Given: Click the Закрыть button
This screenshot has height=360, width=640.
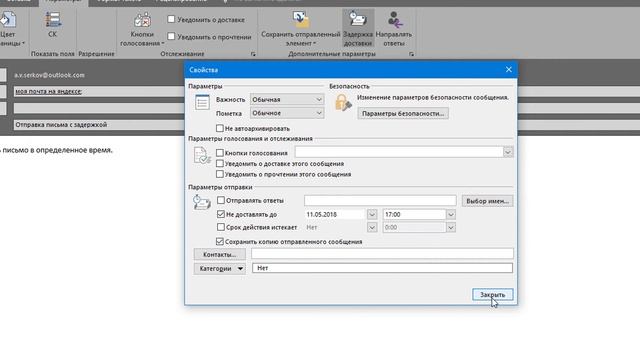Looking at the screenshot, I should pos(493,294).
